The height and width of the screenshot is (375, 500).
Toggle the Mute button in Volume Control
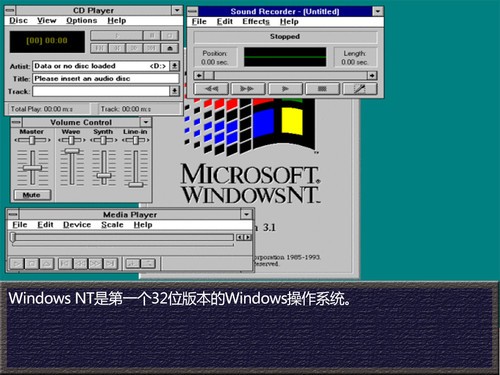(32, 195)
